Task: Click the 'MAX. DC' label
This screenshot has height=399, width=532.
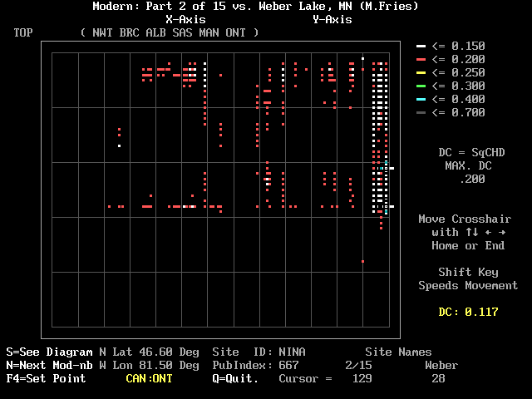Action: tap(468, 166)
